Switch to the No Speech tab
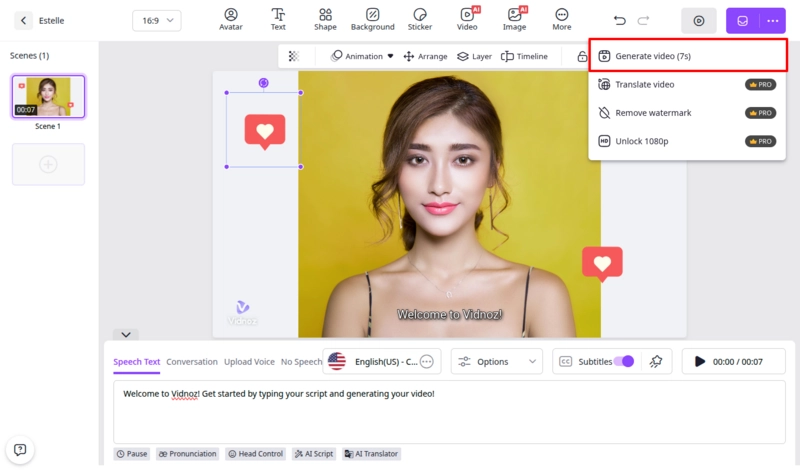Screen dimensions: 800x470 click(x=301, y=361)
